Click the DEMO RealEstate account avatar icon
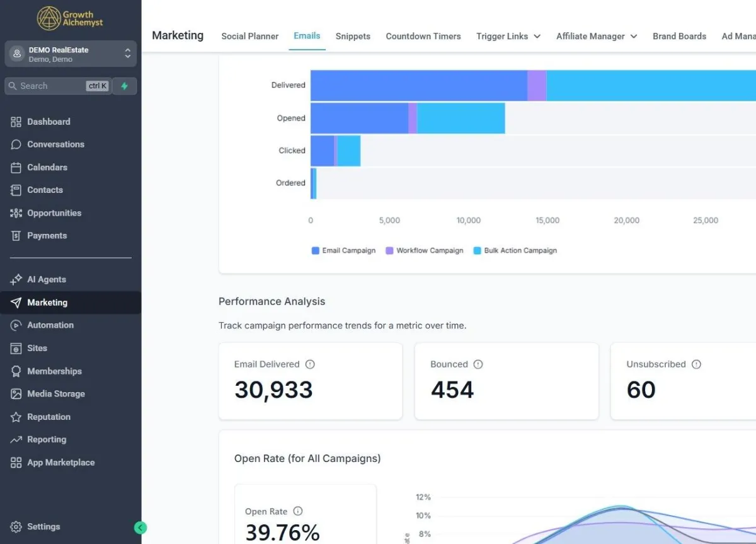The width and height of the screenshot is (756, 544). click(17, 54)
